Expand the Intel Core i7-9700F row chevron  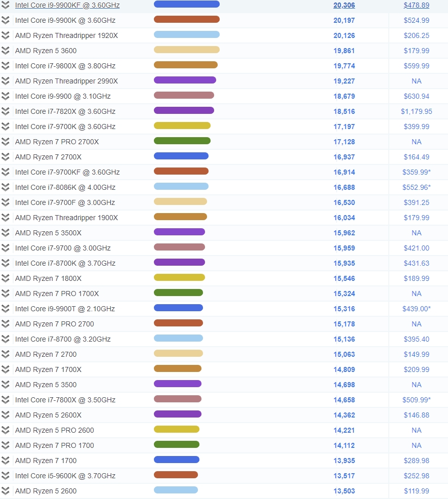click(x=6, y=202)
